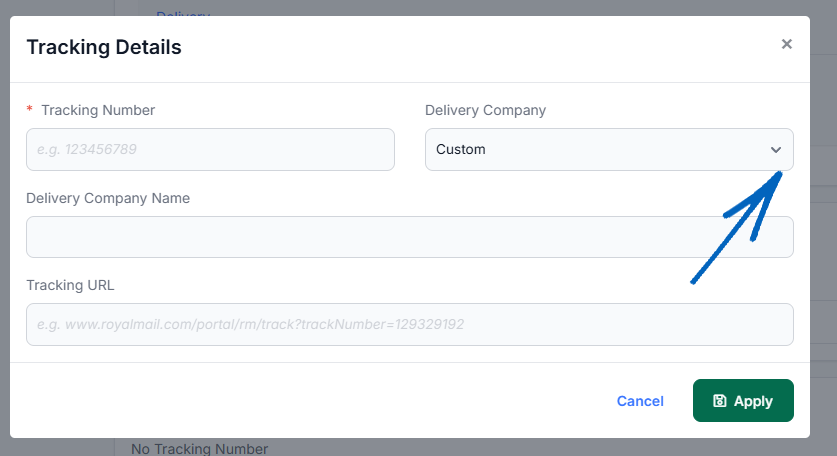Click 'No Tracking Number' text behind dialog
Viewport: 837px width, 456px height.
[199, 449]
